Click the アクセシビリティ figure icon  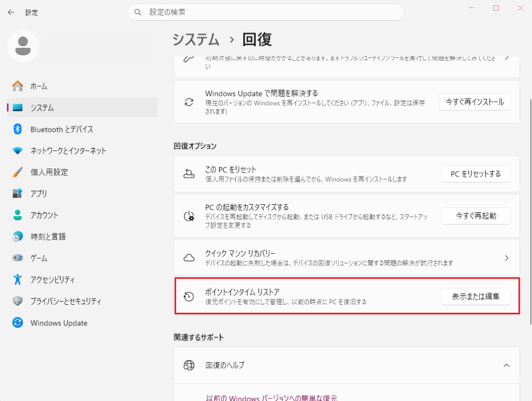(18, 280)
